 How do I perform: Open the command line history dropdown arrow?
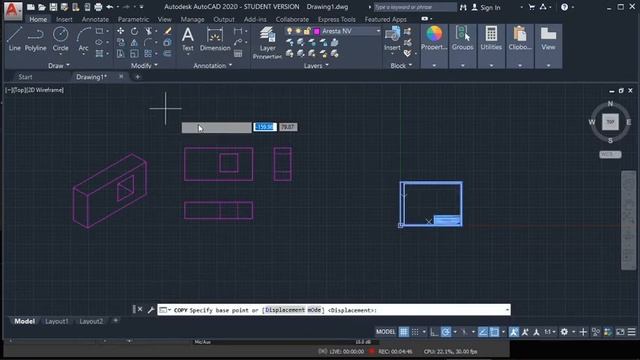click(507, 310)
